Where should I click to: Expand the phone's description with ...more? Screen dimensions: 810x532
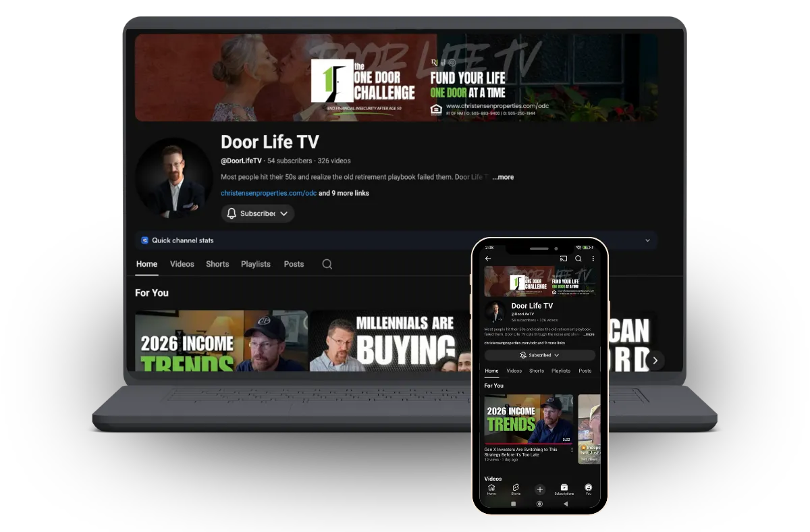[x=589, y=334]
